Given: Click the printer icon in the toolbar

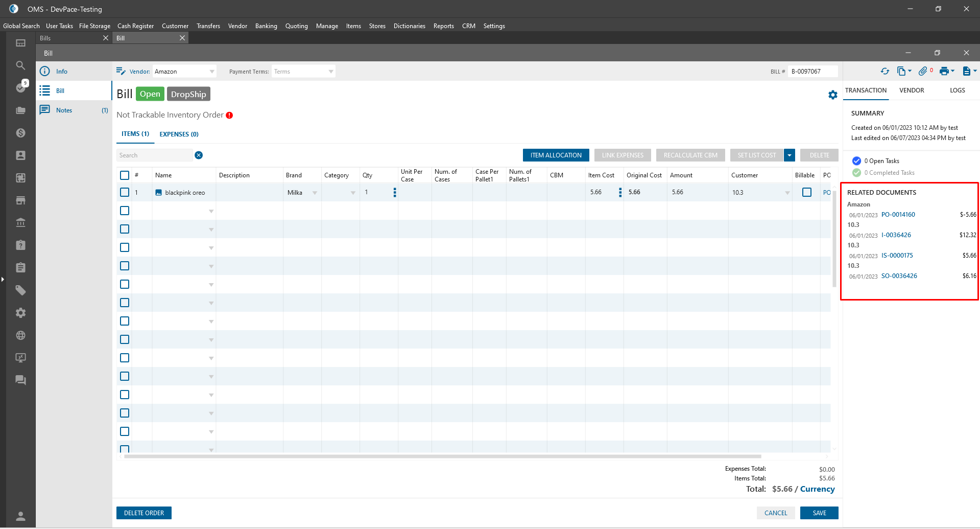Looking at the screenshot, I should [944, 72].
